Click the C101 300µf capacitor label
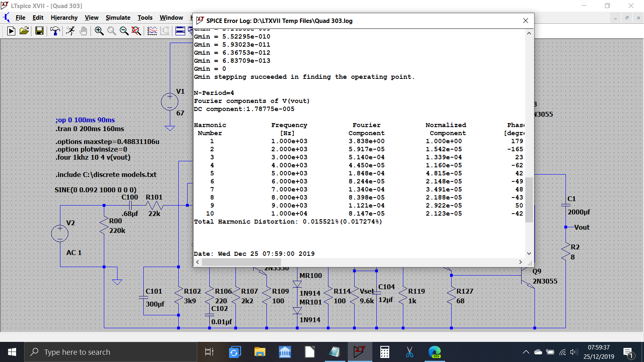The height and width of the screenshot is (362, 644). (x=155, y=298)
